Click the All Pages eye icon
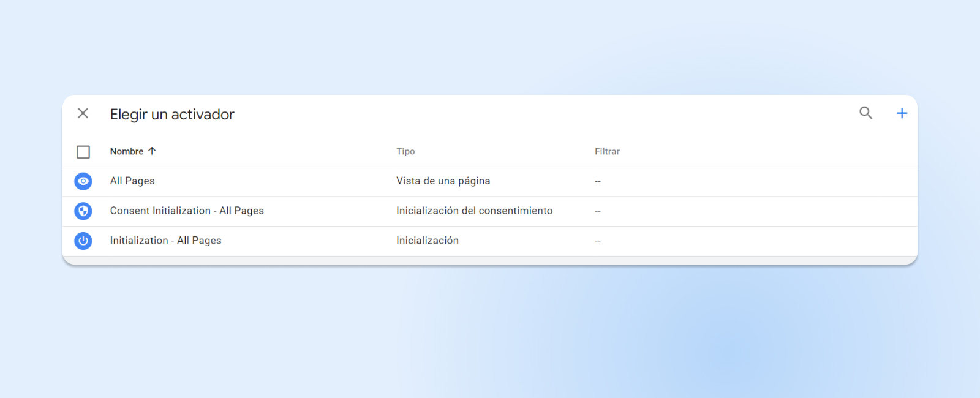Screen dimensions: 980x398 (x=83, y=181)
